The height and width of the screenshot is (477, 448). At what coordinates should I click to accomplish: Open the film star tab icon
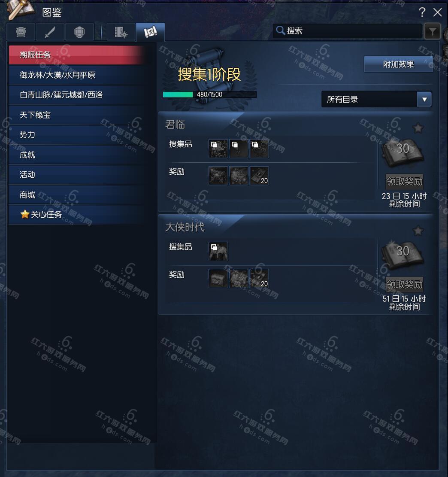click(121, 32)
